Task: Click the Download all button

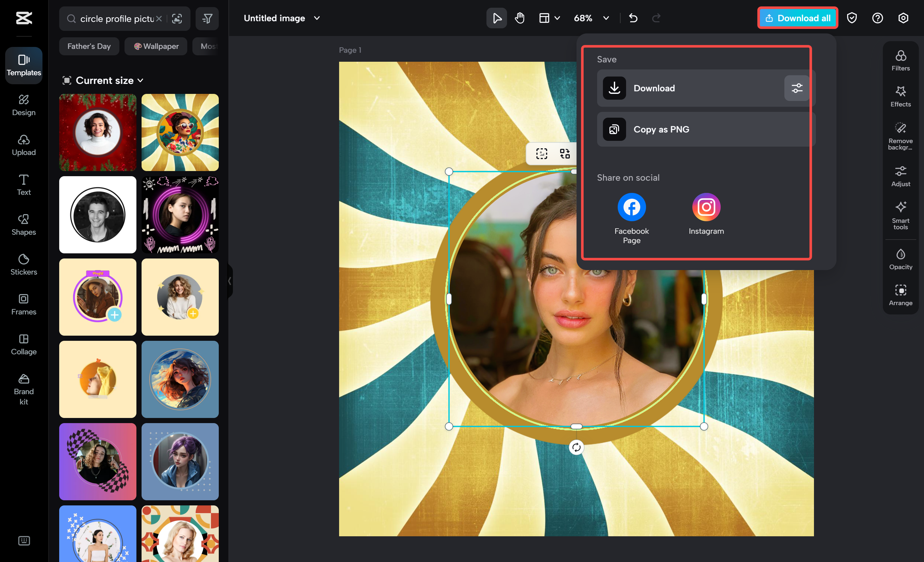Action: (x=797, y=18)
